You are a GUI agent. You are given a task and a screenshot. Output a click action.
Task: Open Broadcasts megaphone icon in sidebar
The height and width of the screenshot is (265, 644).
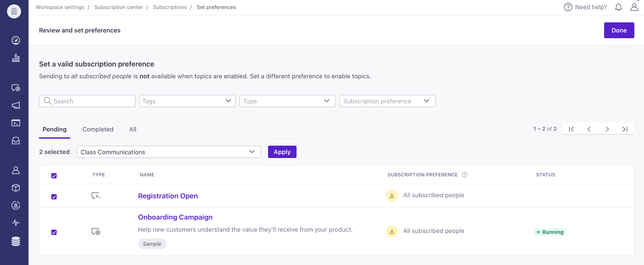click(16, 105)
